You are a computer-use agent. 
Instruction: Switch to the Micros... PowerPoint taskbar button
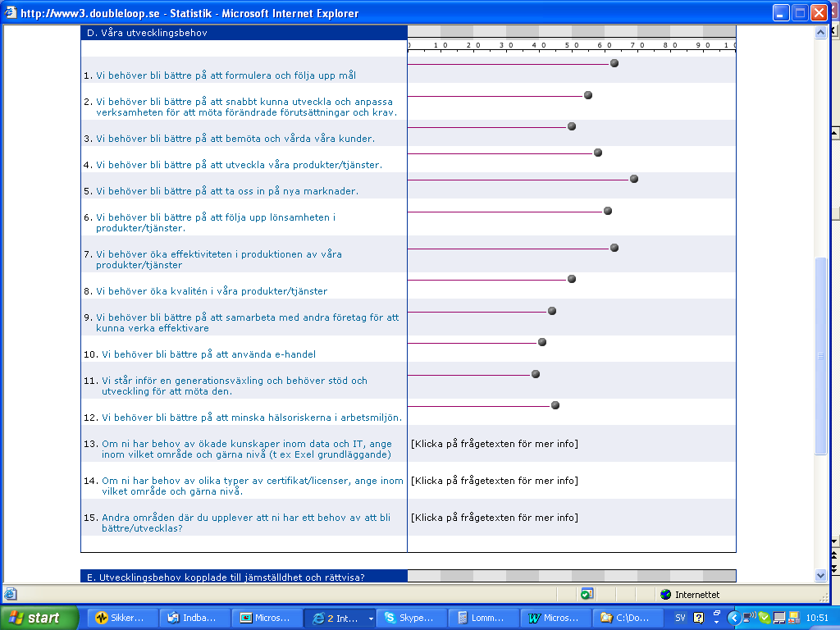[x=267, y=619]
